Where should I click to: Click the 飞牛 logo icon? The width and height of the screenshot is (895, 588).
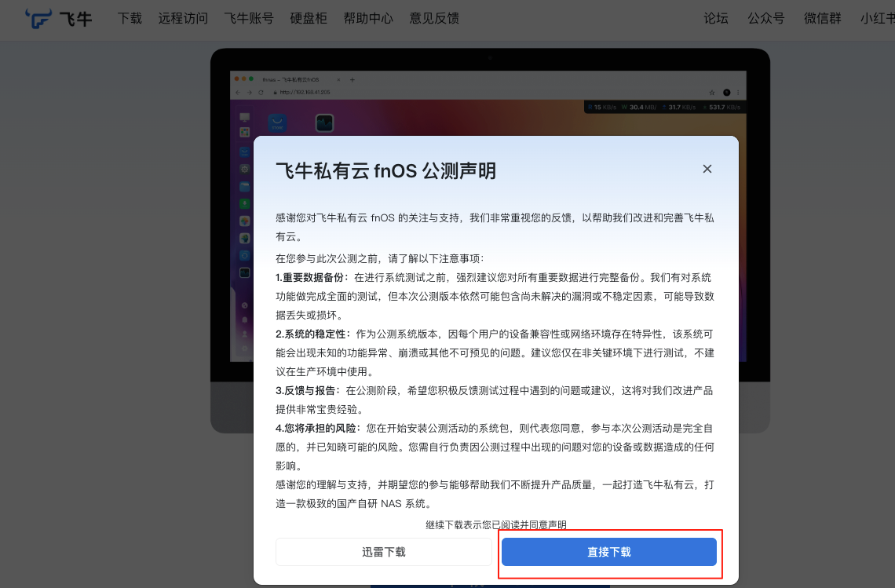tap(38, 18)
